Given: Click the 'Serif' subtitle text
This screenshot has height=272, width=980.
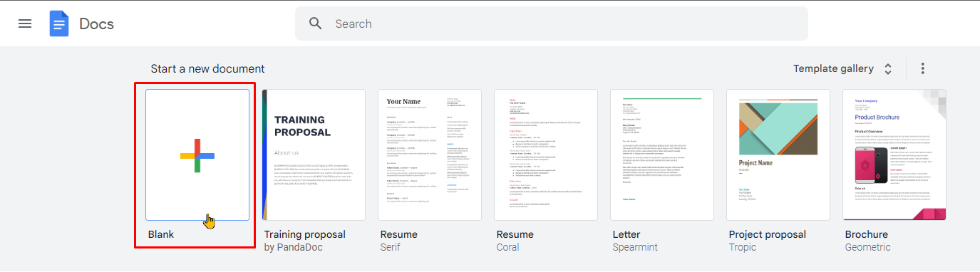Looking at the screenshot, I should [390, 247].
